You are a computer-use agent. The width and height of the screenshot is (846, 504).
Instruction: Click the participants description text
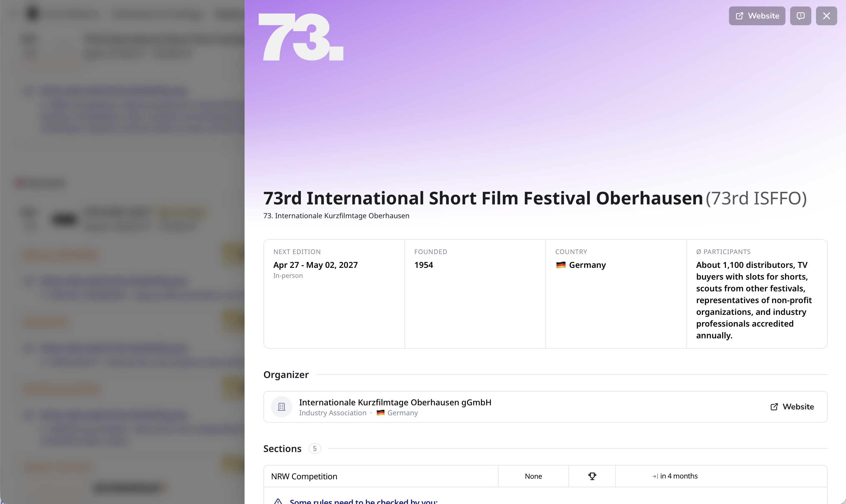754,300
